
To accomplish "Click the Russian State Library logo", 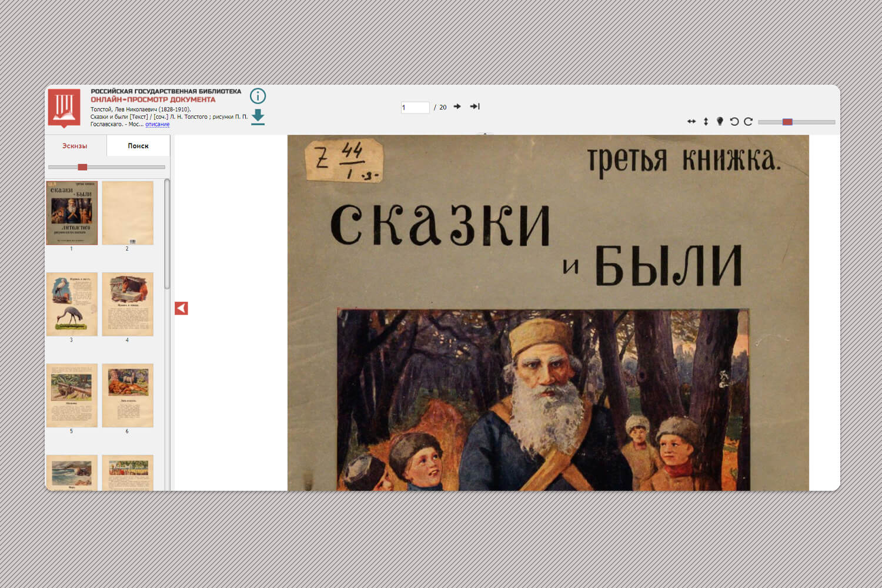I will coord(64,108).
